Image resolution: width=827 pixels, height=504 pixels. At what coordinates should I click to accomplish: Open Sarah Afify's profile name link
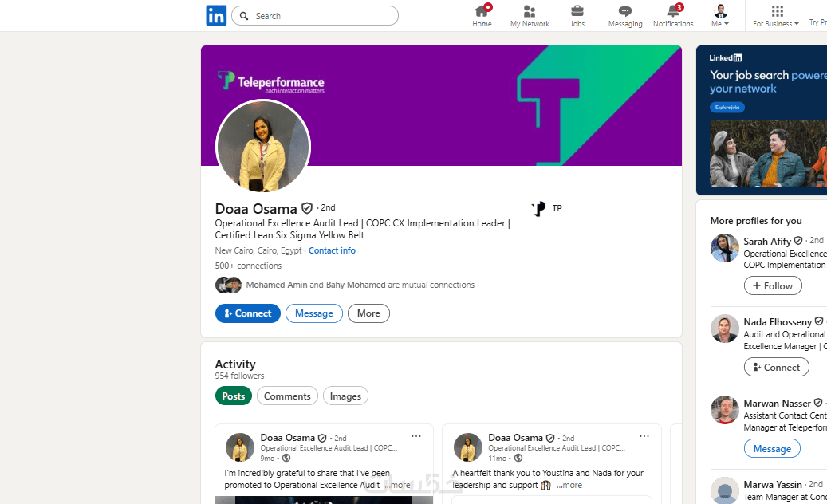[767, 242]
